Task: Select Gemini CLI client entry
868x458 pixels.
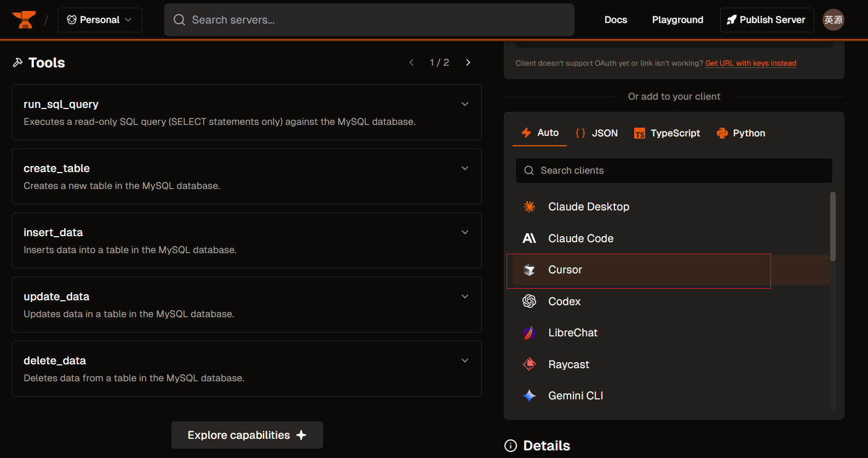Action: pos(671,396)
